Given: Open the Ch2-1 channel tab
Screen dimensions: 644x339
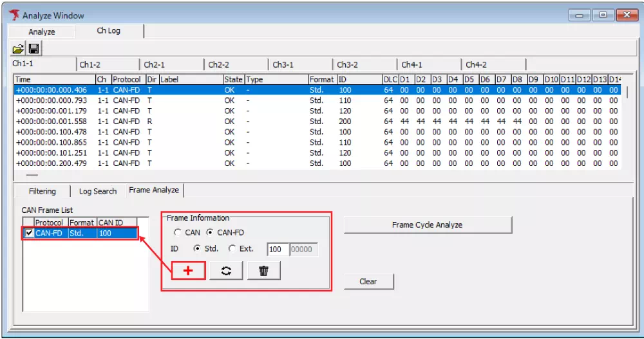Looking at the screenshot, I should pyautogui.click(x=173, y=64).
